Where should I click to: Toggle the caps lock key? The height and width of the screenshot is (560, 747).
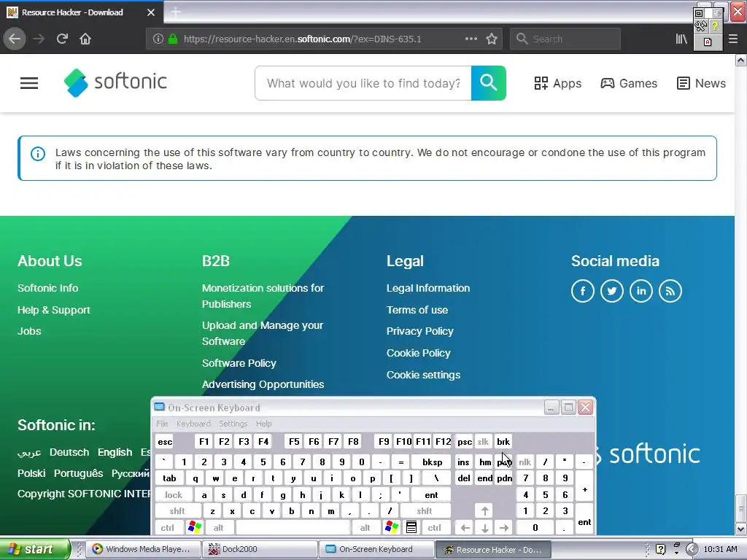[174, 495]
